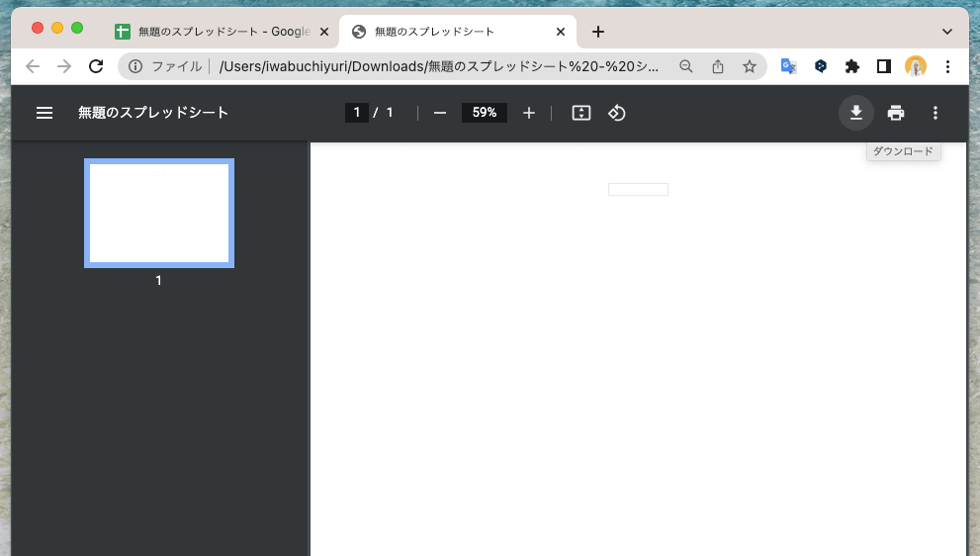Click the address bar file path
Viewport: 980px width, 556px height.
coord(439,66)
